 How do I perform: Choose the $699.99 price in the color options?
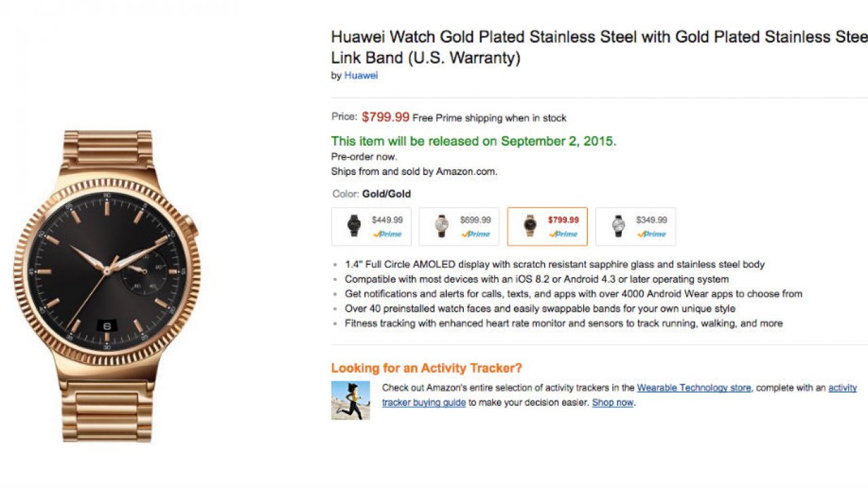pos(475,220)
